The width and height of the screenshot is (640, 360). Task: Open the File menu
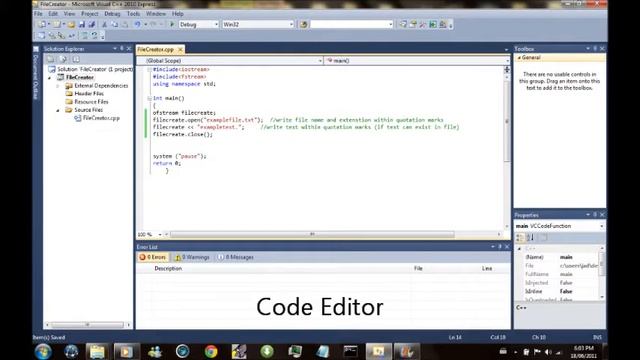[x=38, y=14]
